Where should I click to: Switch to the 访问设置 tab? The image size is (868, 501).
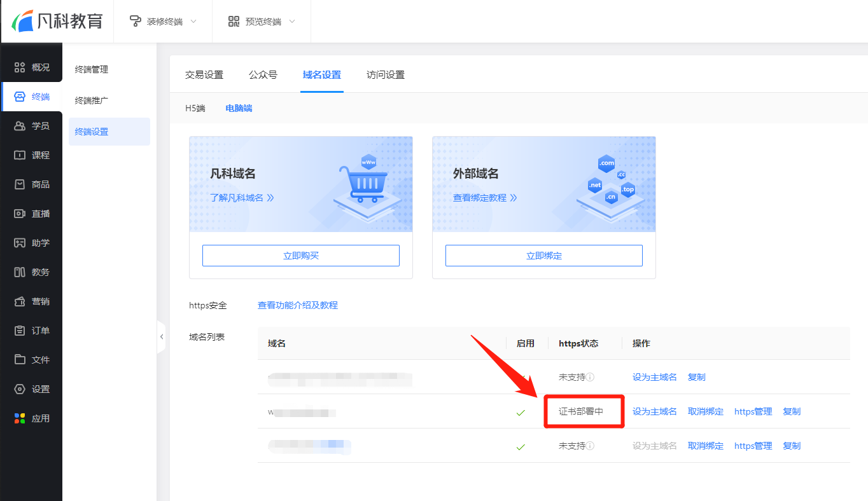coord(386,75)
